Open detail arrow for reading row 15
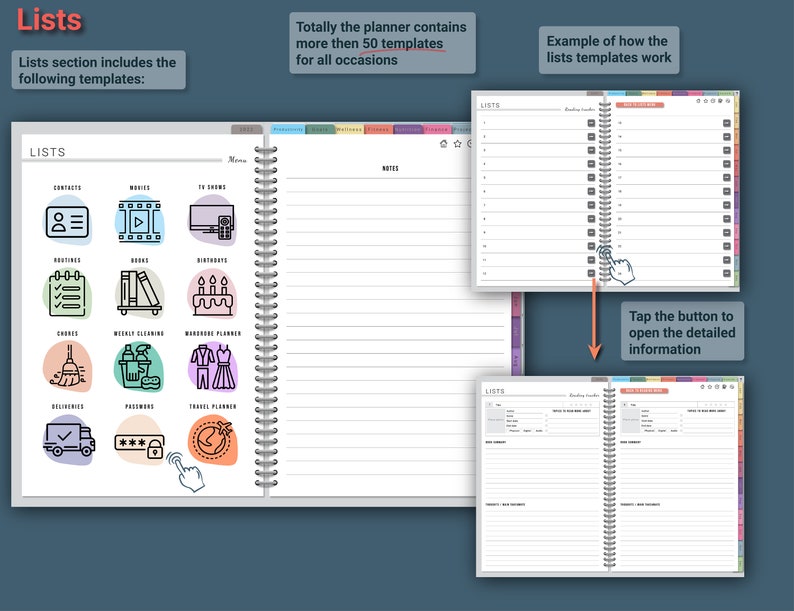 (x=727, y=150)
